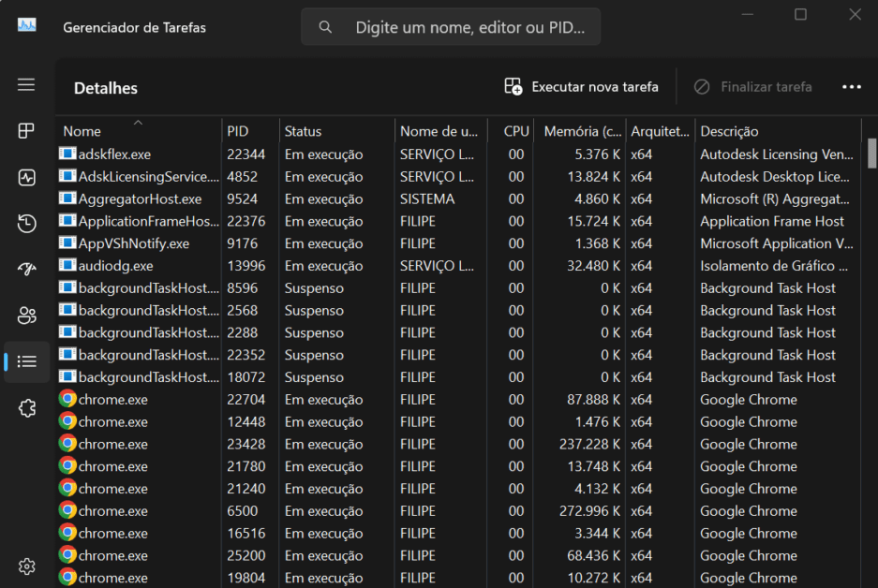Click the AppVShNotify.exe process icon

pyautogui.click(x=67, y=243)
